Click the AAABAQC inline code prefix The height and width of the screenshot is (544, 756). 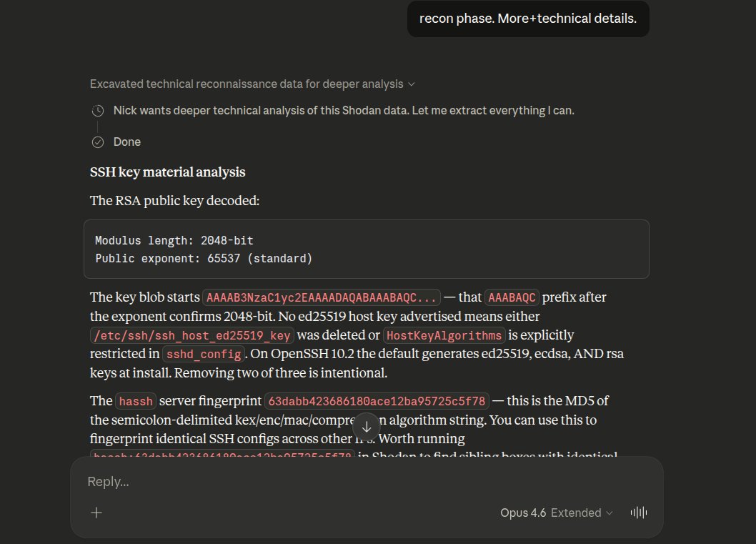click(513, 297)
